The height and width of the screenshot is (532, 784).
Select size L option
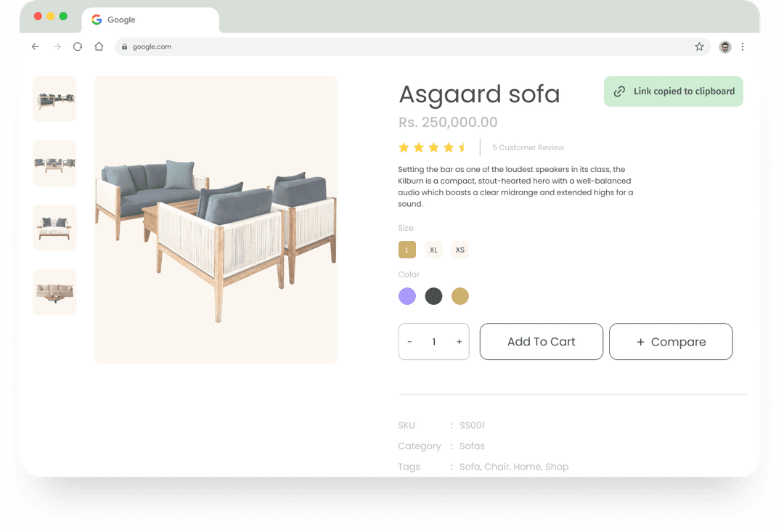tap(407, 250)
